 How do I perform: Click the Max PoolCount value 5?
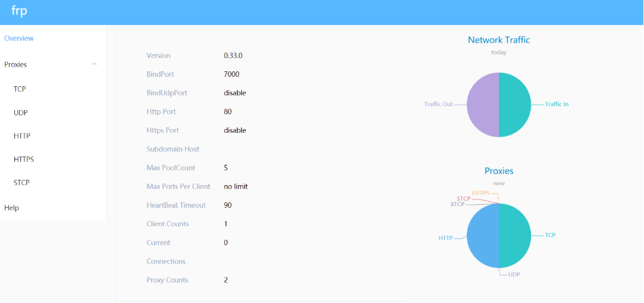[226, 167]
